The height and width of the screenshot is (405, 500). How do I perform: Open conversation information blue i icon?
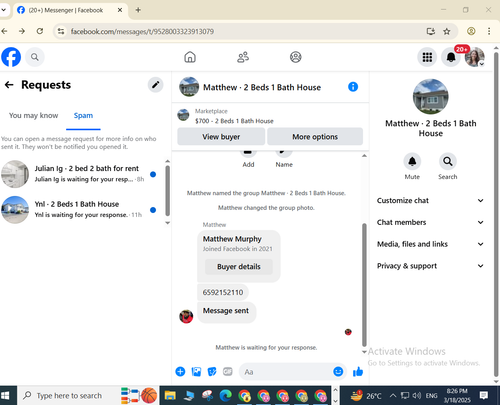tap(353, 87)
